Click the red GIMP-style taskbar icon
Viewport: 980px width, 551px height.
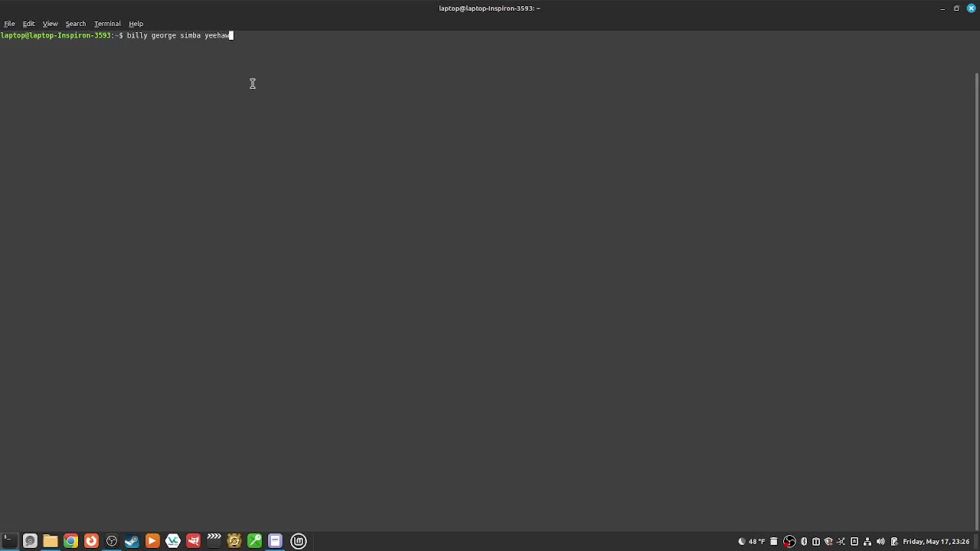[193, 541]
